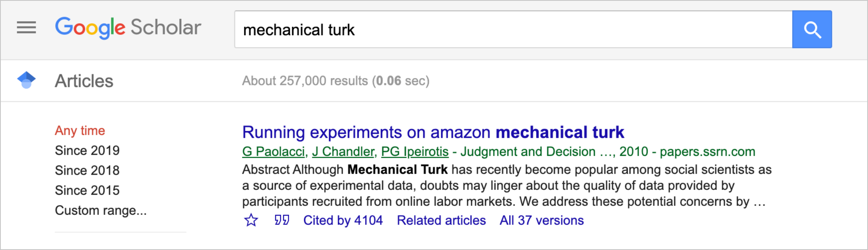Open Custom range date selector
The width and height of the screenshot is (868, 250).
[101, 210]
